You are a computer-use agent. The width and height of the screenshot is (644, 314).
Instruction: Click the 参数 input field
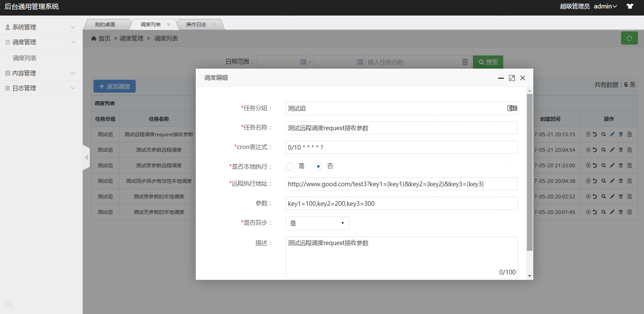point(402,203)
